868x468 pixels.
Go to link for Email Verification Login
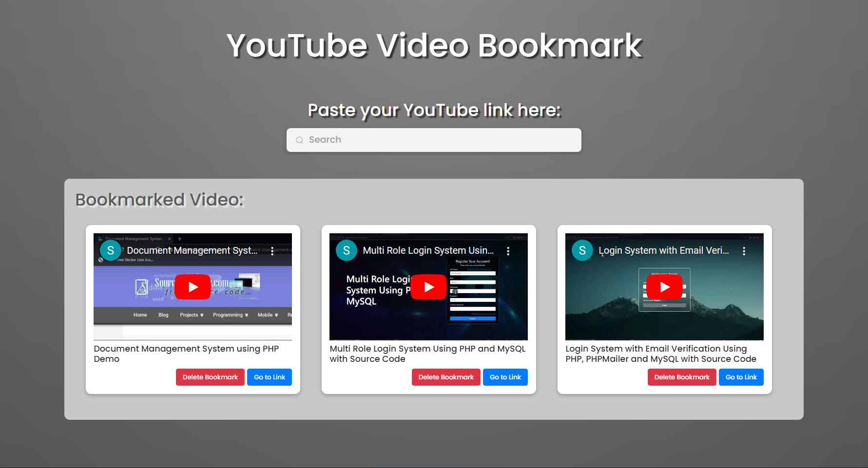pos(741,377)
